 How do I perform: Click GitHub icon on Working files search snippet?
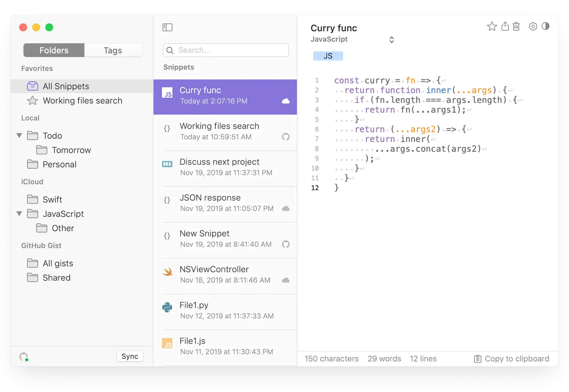click(286, 137)
